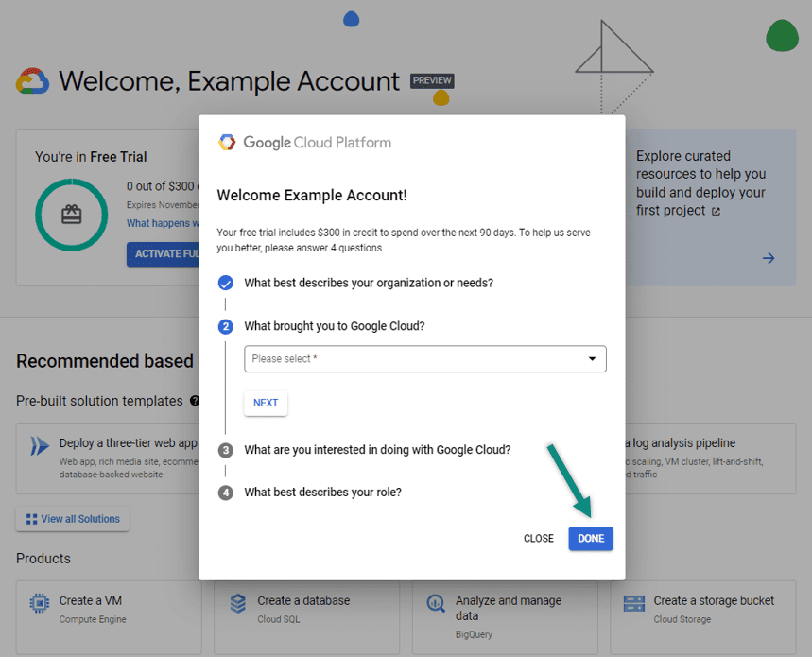Screen dimensions: 812x657
Task: Click the Cloud Storage bucket icon
Action: [x=634, y=603]
